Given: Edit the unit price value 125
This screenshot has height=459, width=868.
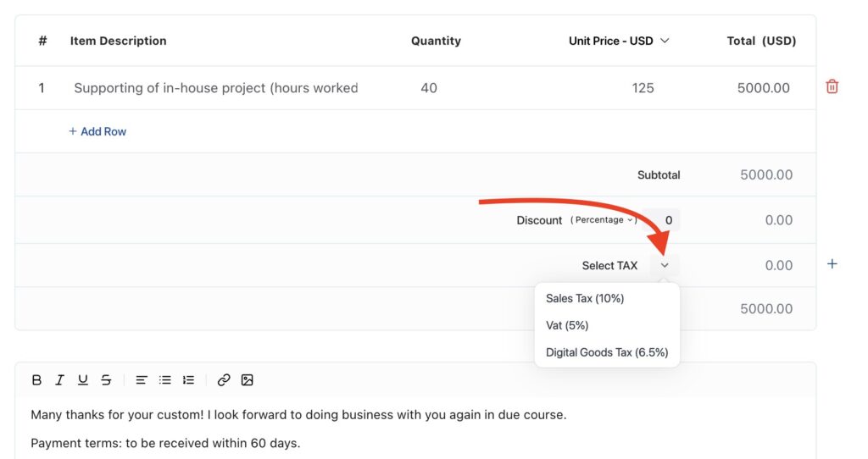Looking at the screenshot, I should coord(643,88).
